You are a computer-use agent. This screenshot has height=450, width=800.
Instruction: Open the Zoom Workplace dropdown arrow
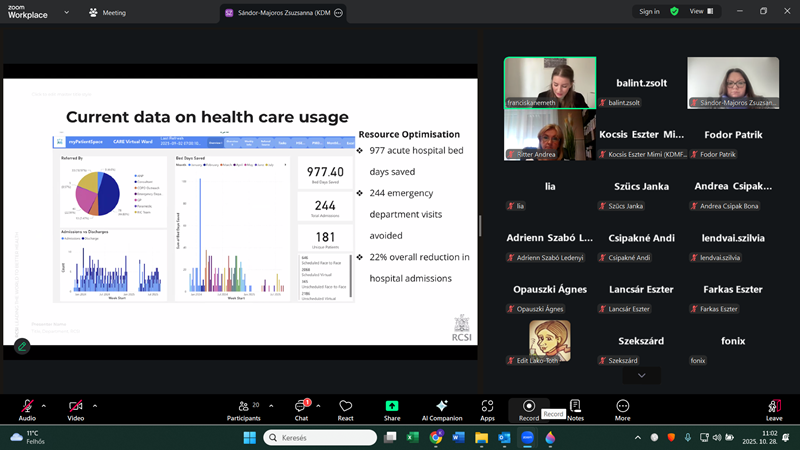tap(66, 13)
